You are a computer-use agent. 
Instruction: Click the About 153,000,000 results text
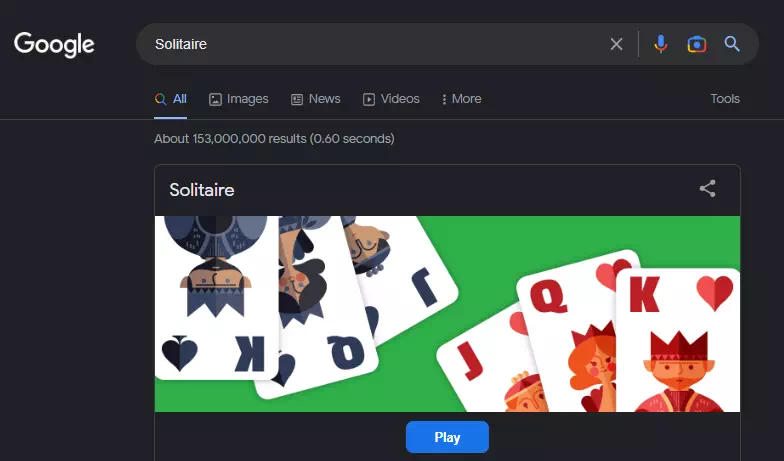coord(274,138)
